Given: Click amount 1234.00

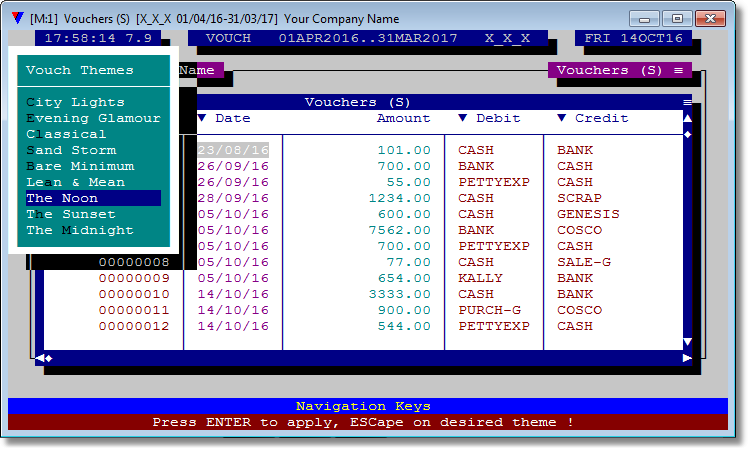Looking at the screenshot, I should click(x=400, y=198).
